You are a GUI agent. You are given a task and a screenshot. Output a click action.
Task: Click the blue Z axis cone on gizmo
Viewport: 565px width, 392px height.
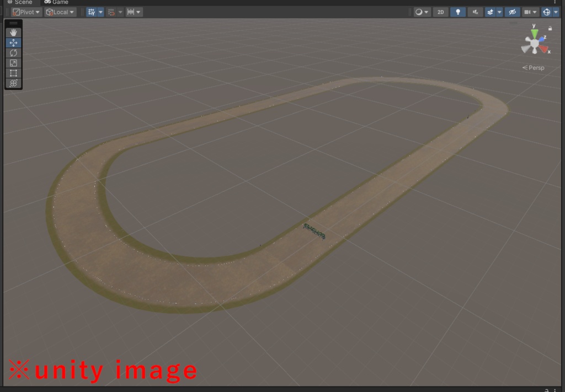(x=541, y=39)
